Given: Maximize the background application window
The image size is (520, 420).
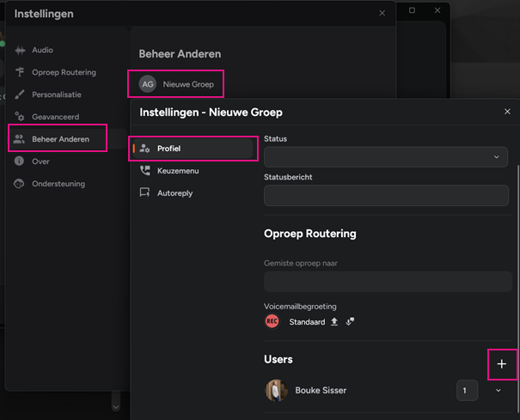Looking at the screenshot, I should pyautogui.click(x=412, y=10).
